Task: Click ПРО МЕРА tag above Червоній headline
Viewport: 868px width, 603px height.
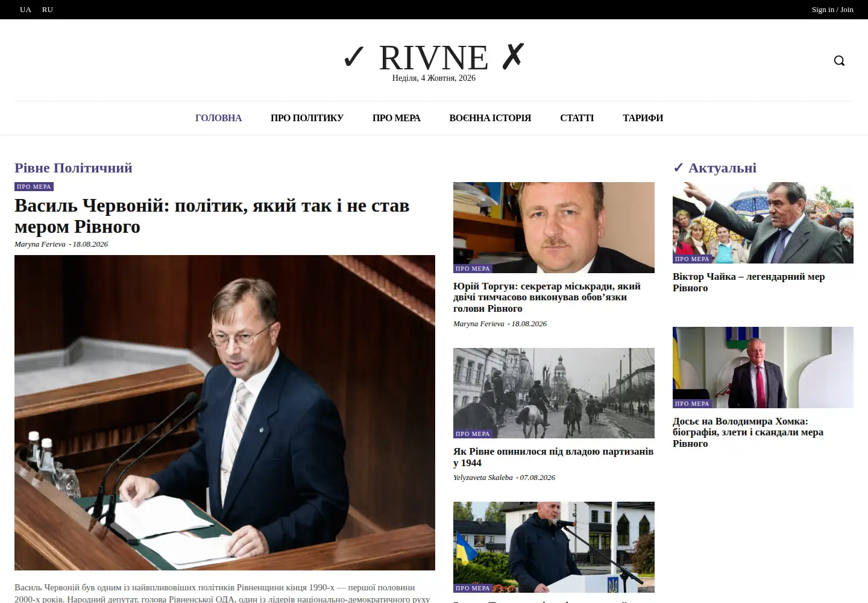Action: 34,187
